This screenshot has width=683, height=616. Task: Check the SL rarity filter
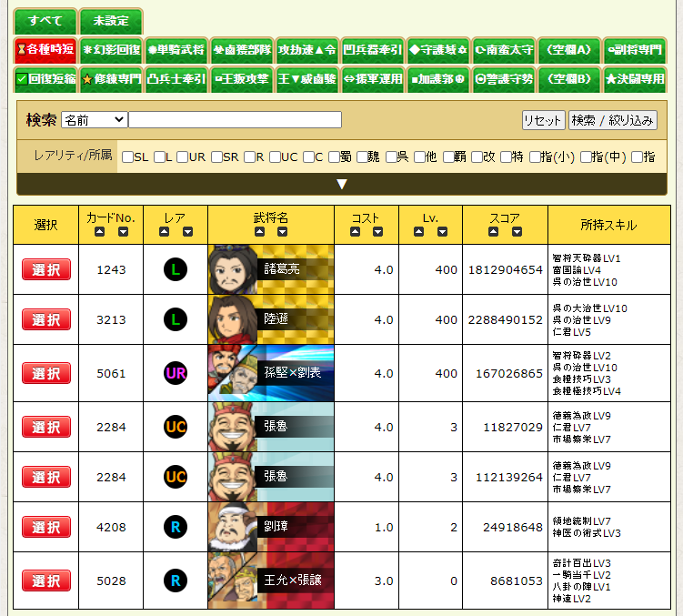coord(127,157)
